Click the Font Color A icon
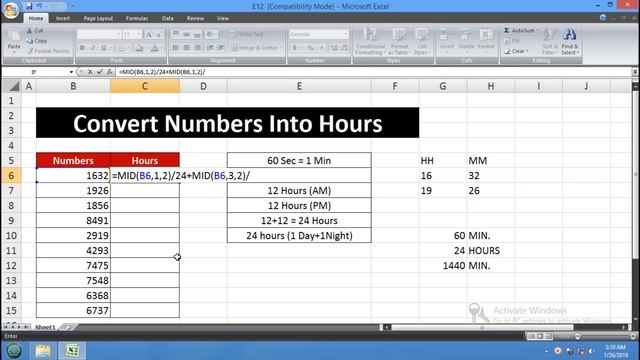This screenshot has width=640, height=360. pyautogui.click(x=155, y=48)
